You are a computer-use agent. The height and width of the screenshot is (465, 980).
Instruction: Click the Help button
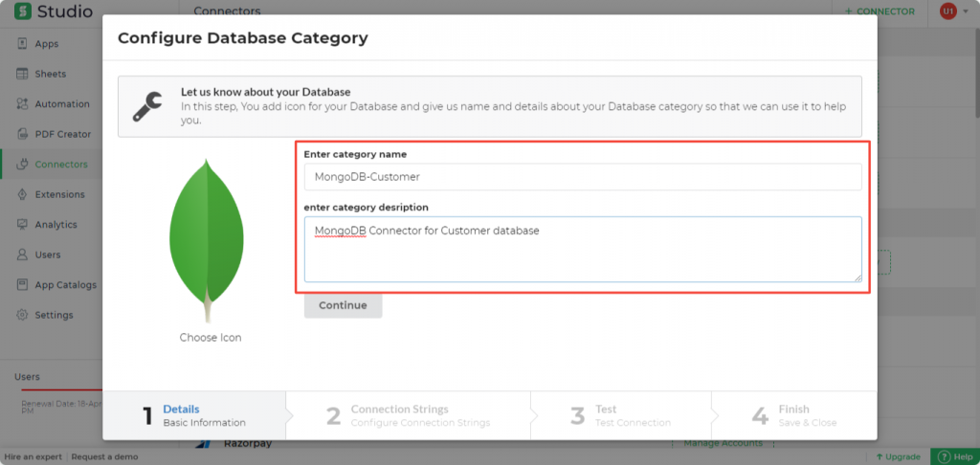(954, 456)
